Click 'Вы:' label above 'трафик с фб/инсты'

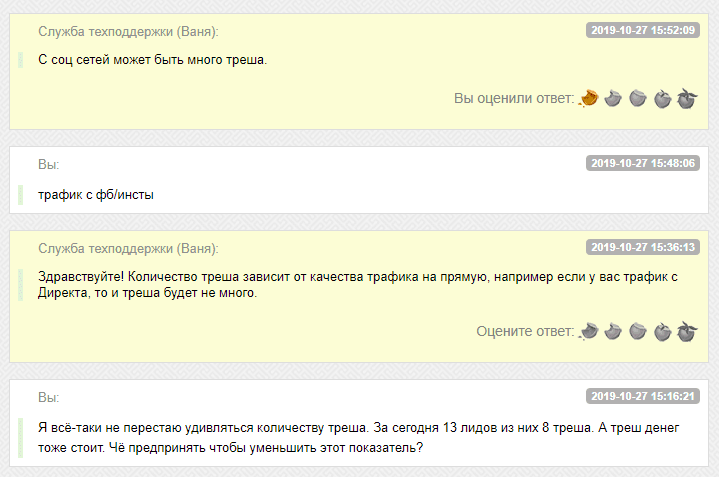point(49,164)
